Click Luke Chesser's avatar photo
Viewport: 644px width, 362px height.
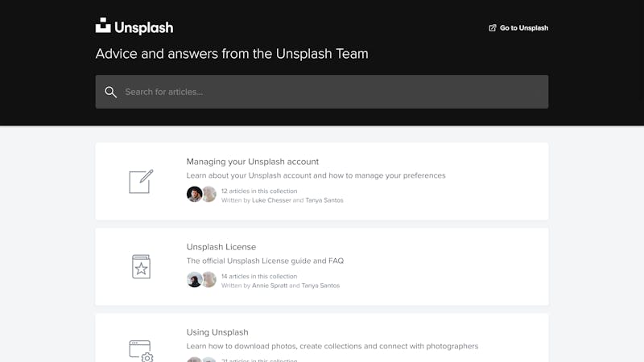[x=194, y=194]
